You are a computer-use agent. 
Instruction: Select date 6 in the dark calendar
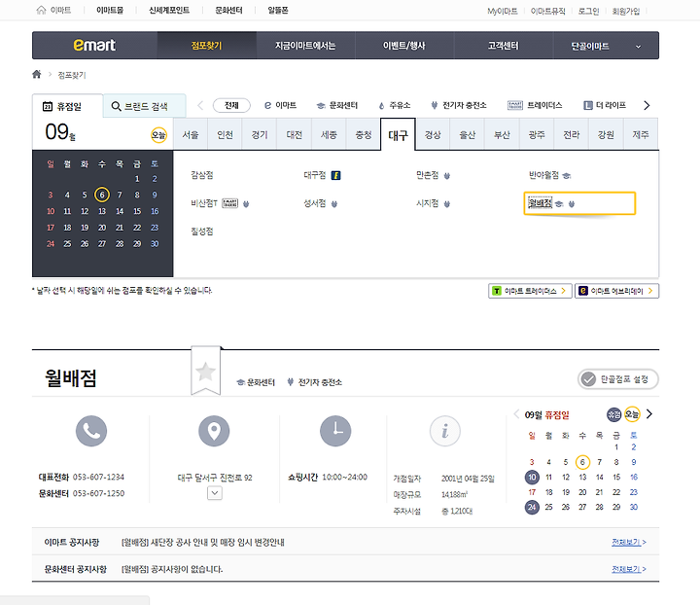click(102, 195)
